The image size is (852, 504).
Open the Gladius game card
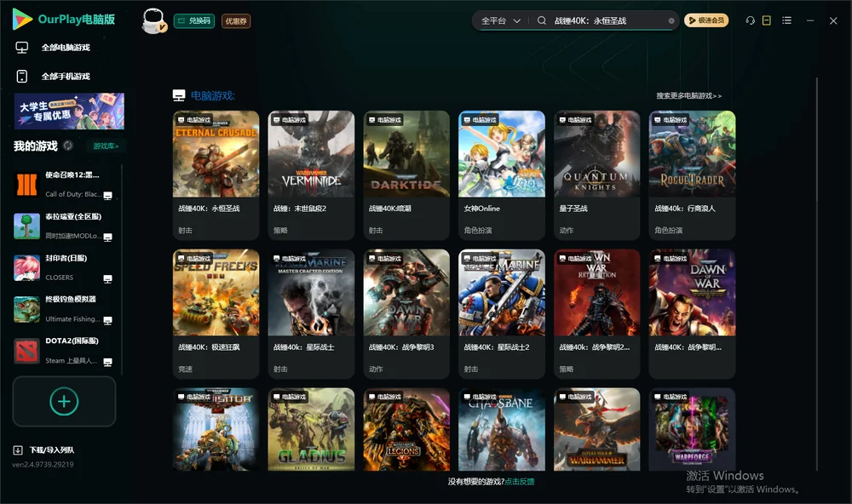(x=311, y=429)
